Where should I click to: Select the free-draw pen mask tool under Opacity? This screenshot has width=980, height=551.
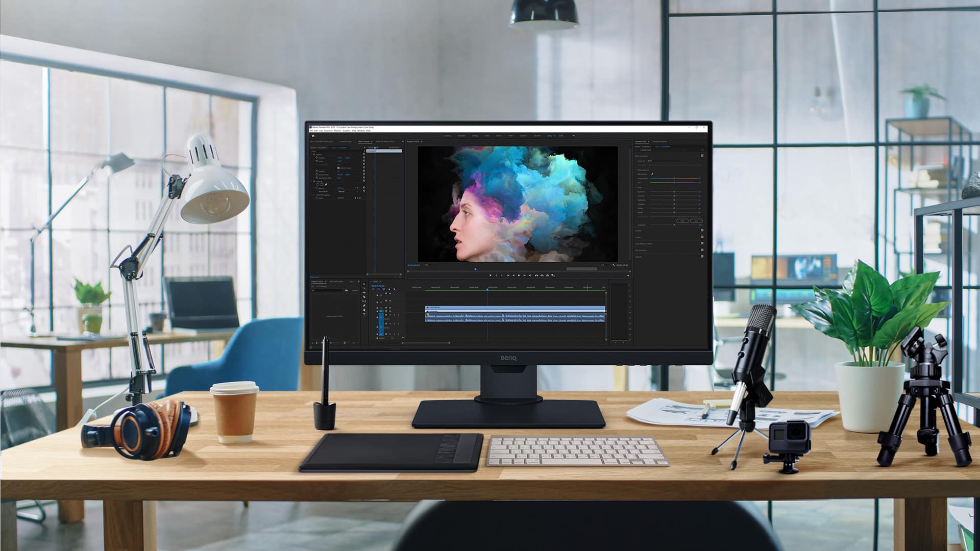[326, 184]
